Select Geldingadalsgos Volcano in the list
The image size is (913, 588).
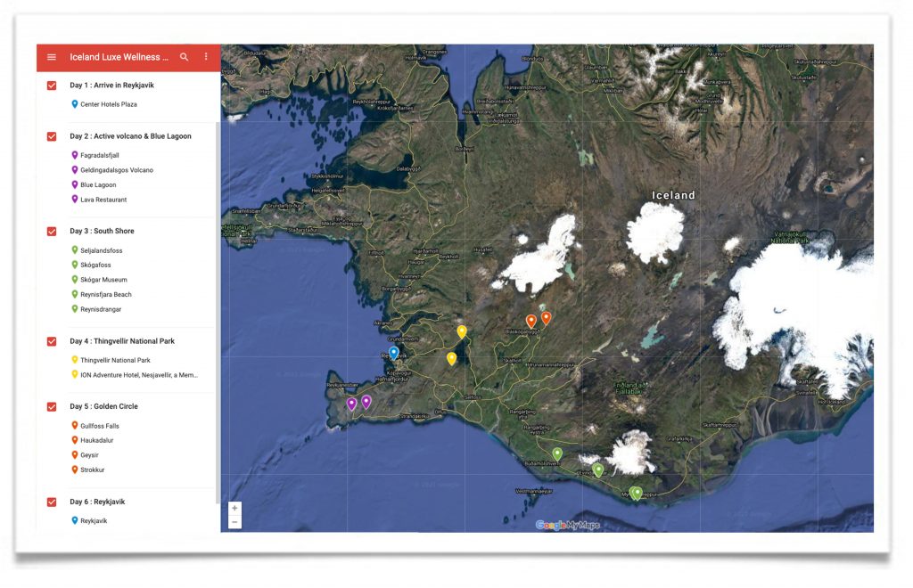117,170
